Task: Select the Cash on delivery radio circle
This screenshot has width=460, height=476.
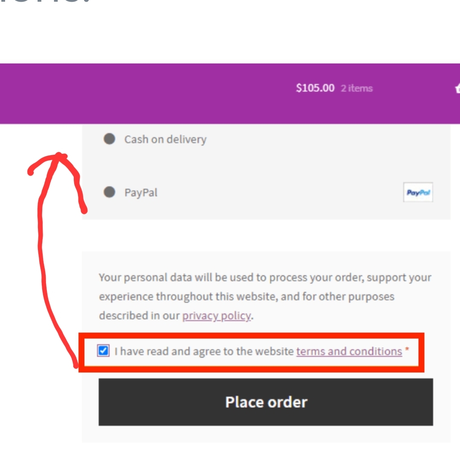Action: click(109, 139)
